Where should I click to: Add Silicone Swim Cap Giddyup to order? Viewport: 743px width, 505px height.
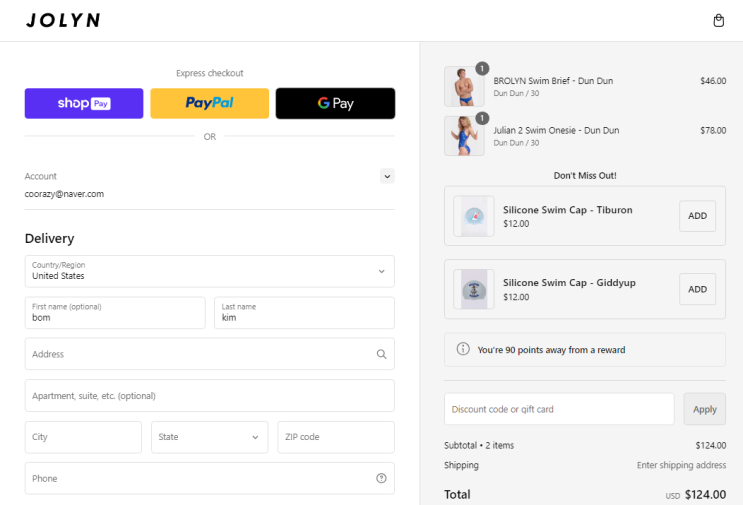[698, 289]
